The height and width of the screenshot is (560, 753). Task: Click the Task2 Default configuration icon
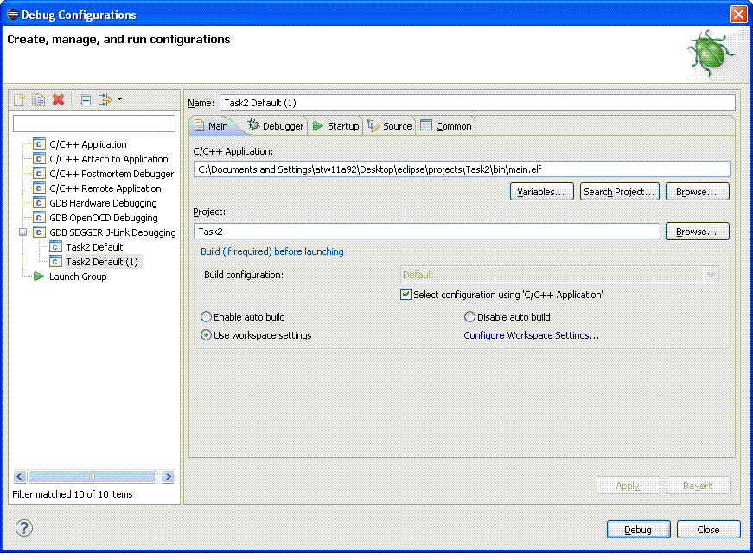coord(55,247)
